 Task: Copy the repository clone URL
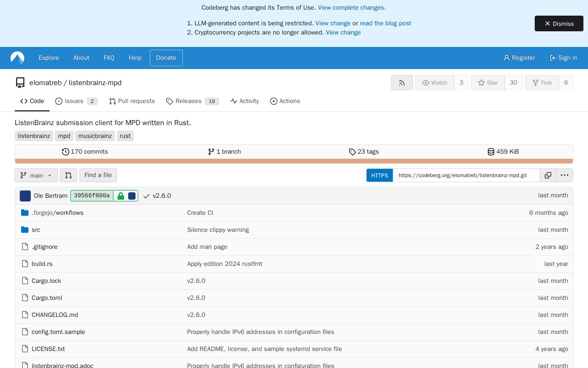click(x=548, y=175)
